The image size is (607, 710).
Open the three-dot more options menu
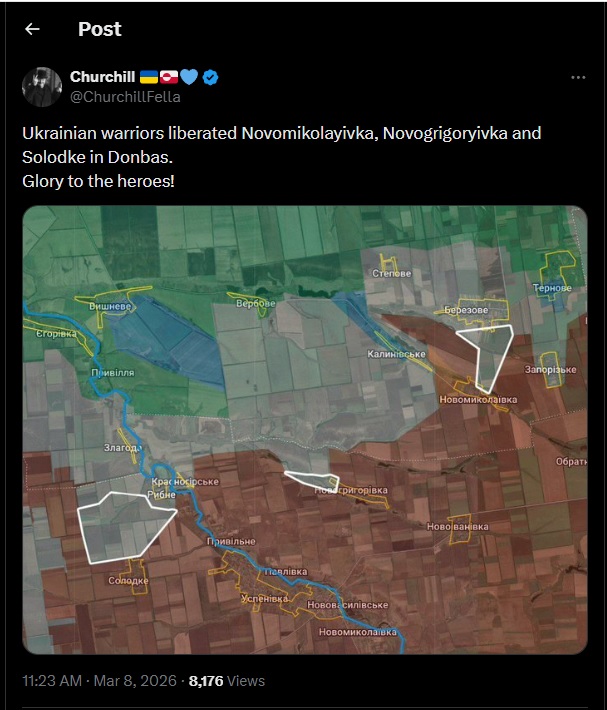(578, 77)
